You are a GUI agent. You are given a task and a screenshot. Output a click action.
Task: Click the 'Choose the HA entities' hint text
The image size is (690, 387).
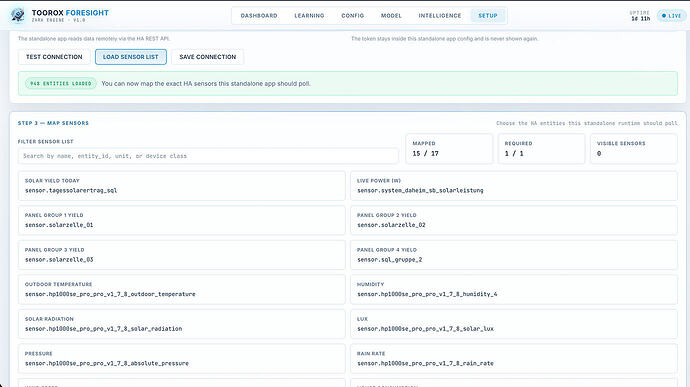[587, 123]
